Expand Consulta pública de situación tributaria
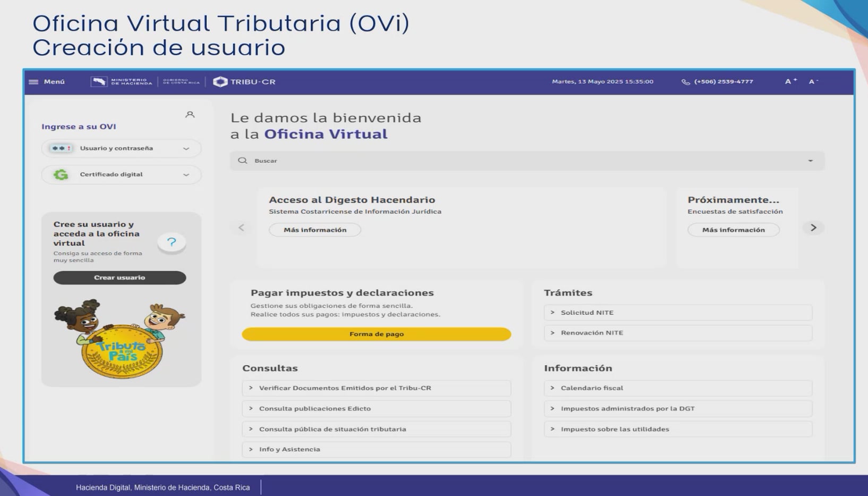This screenshot has height=496, width=868. 376,429
